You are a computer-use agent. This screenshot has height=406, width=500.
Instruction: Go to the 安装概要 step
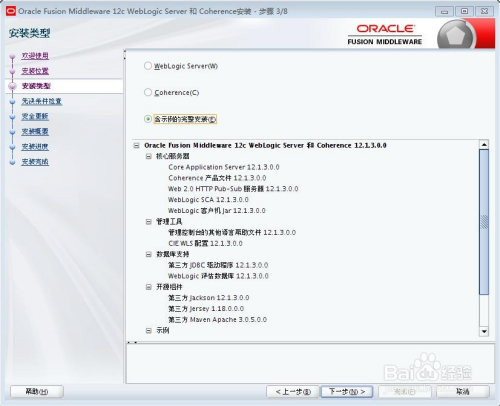35,131
